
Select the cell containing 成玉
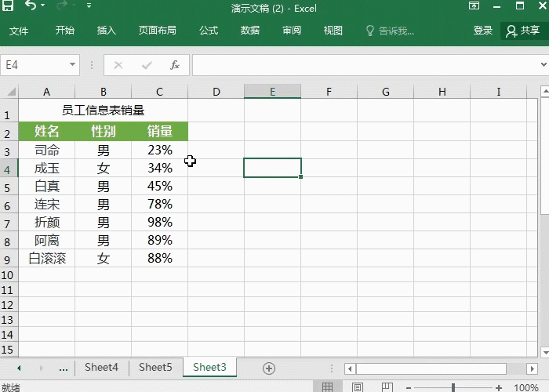click(46, 168)
